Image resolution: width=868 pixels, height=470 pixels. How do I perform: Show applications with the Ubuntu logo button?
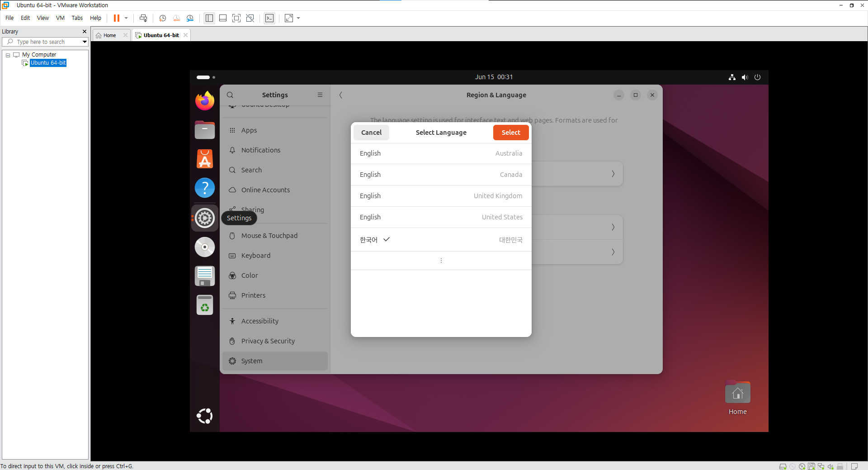205,416
